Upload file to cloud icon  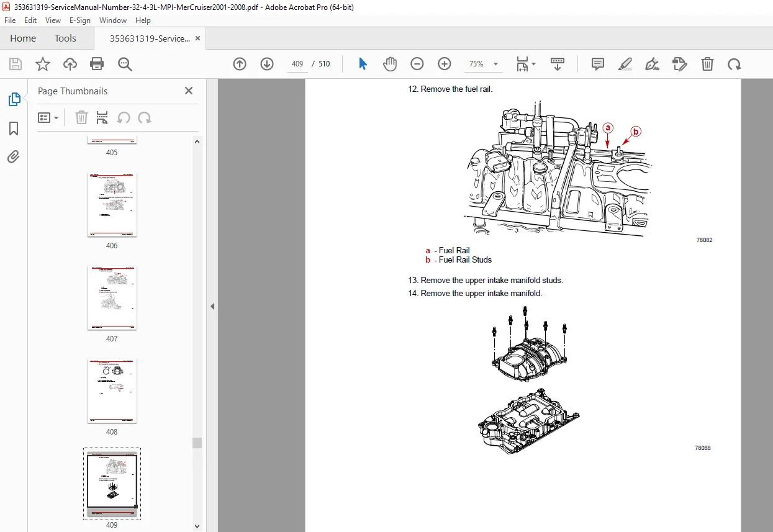(x=70, y=64)
